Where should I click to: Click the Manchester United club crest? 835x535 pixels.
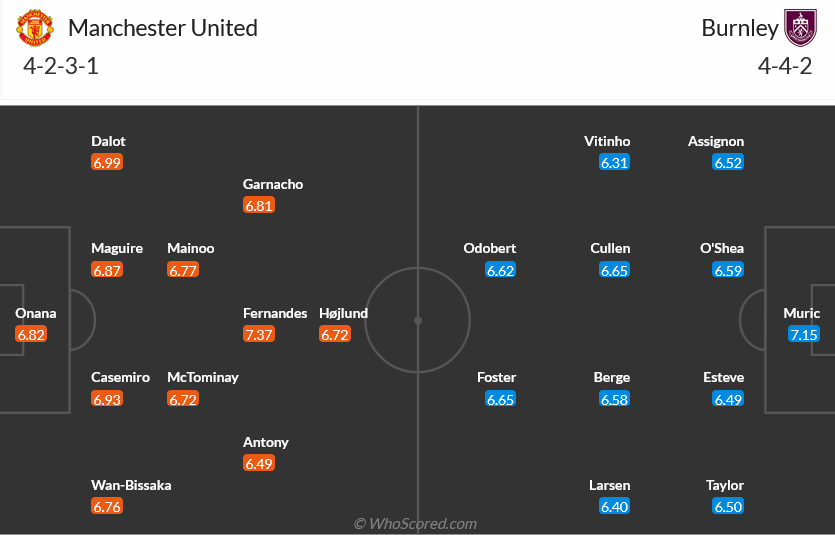click(x=35, y=28)
